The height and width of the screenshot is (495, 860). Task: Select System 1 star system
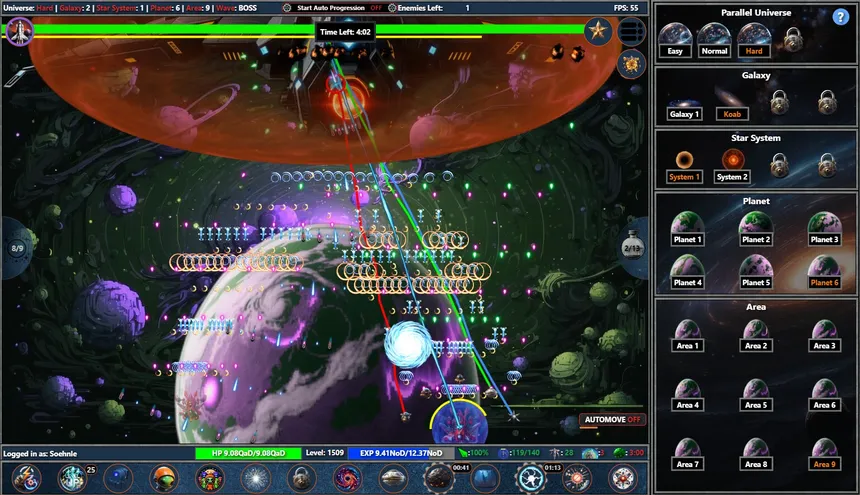click(684, 167)
